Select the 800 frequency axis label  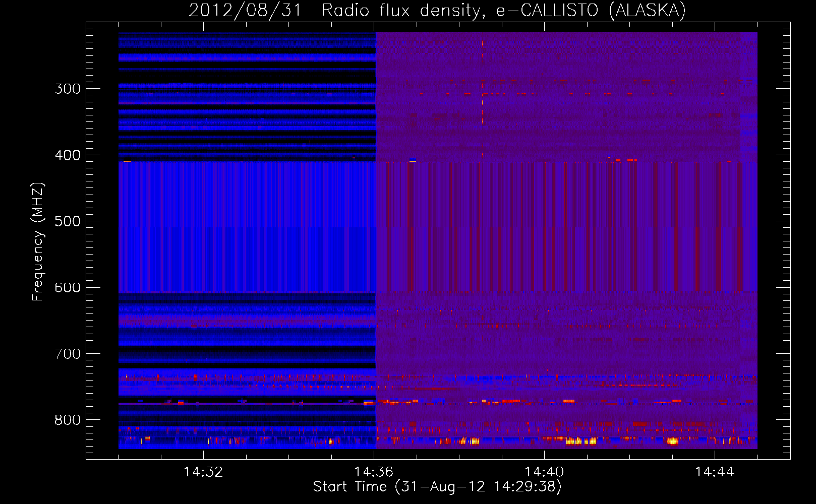pos(68,420)
